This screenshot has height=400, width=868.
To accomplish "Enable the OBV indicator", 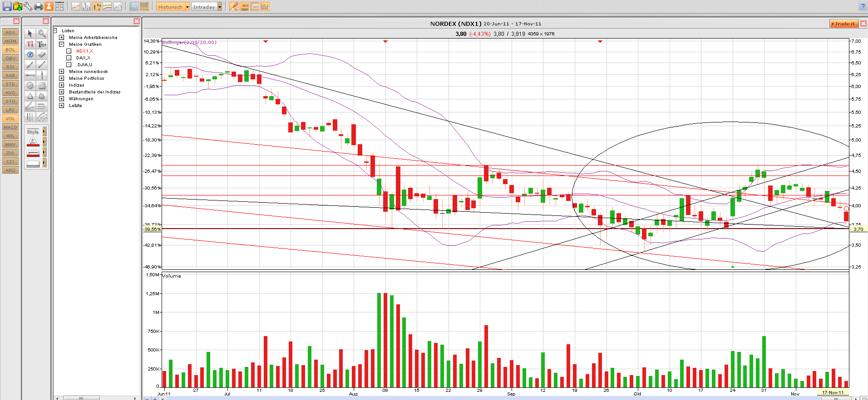I will pyautogui.click(x=10, y=58).
